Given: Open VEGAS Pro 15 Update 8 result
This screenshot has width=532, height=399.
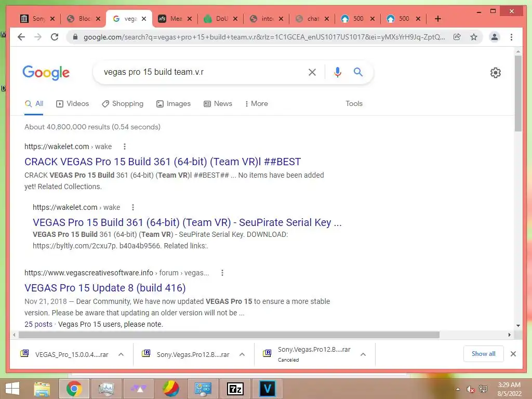Looking at the screenshot, I should point(105,288).
